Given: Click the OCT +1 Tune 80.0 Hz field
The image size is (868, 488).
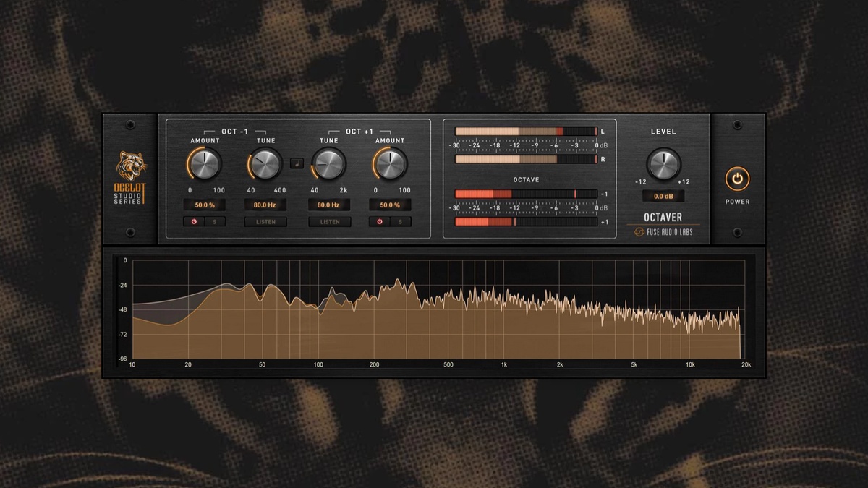Looking at the screenshot, I should click(329, 205).
